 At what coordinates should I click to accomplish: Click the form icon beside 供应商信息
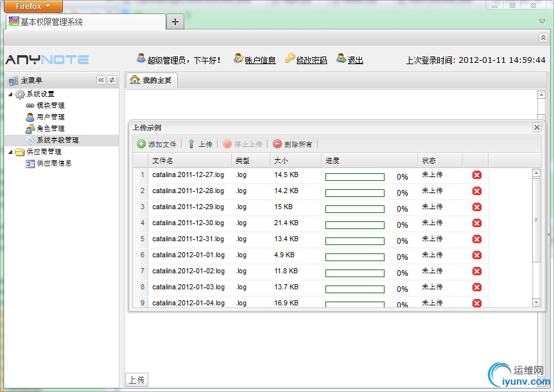[30, 164]
